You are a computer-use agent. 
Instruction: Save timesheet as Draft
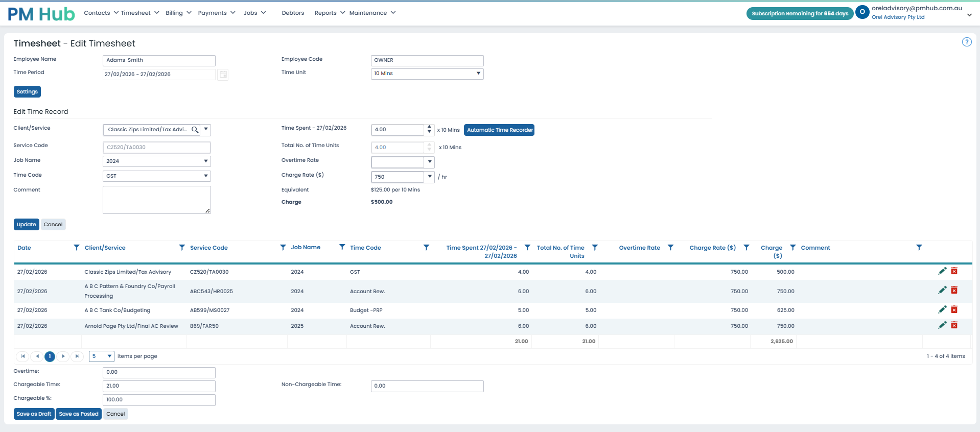[x=34, y=414]
